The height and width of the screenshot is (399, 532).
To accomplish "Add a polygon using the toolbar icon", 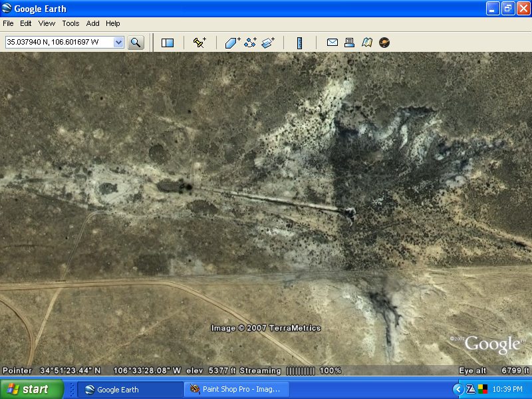I will coord(233,43).
